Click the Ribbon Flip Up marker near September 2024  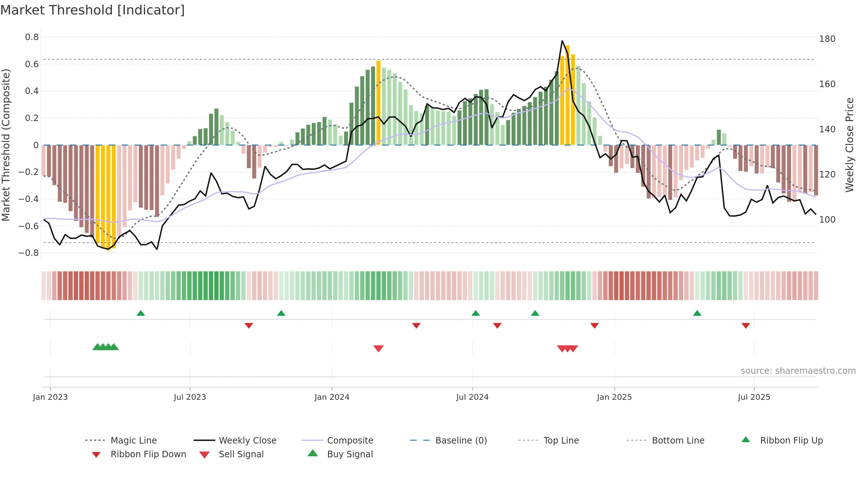535,313
